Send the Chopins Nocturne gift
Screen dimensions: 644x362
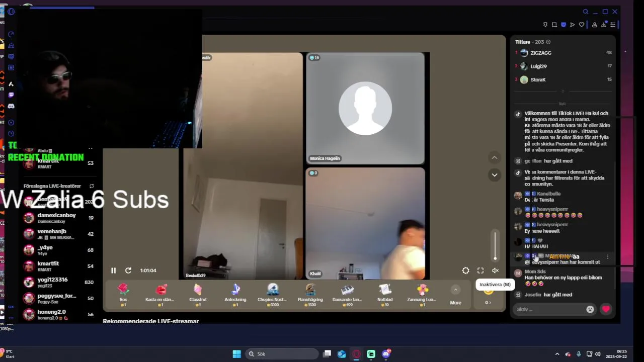[272, 295]
